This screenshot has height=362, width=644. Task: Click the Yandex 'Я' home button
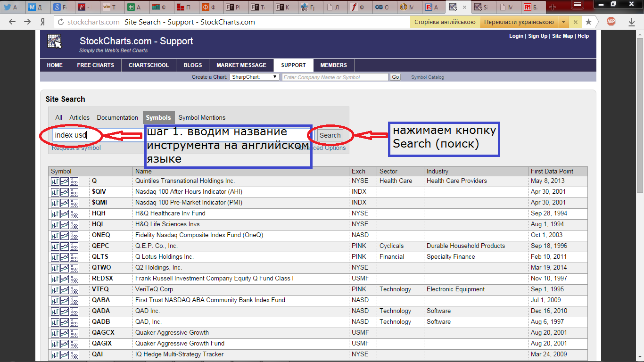(x=42, y=22)
